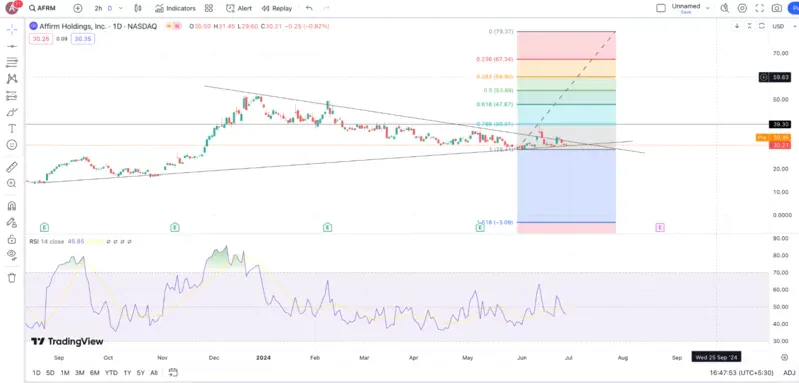
Task: Click the blue Publish button
Action: [x=794, y=8]
